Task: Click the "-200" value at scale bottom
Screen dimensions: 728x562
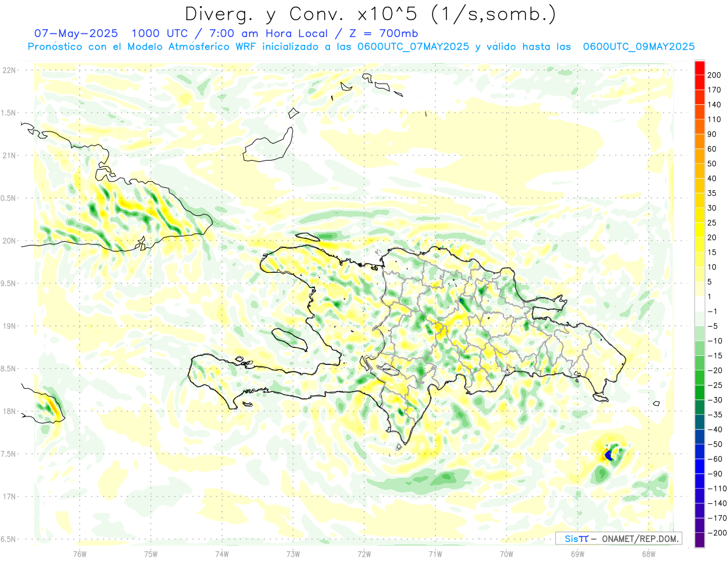Action: (716, 532)
